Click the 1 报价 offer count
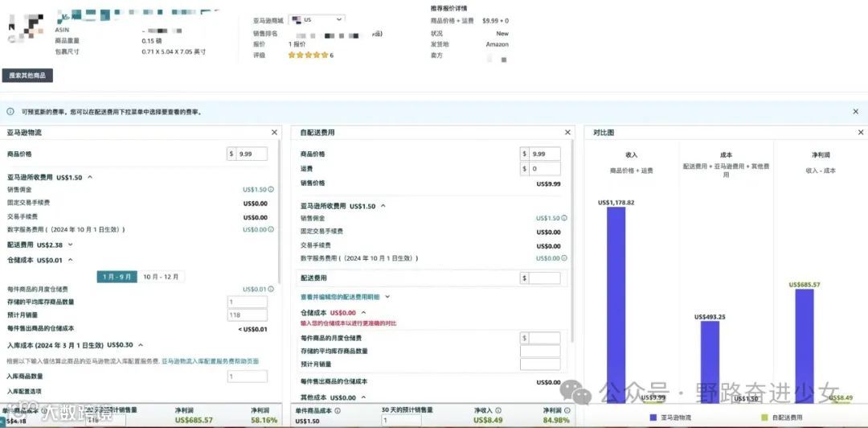 coord(297,43)
